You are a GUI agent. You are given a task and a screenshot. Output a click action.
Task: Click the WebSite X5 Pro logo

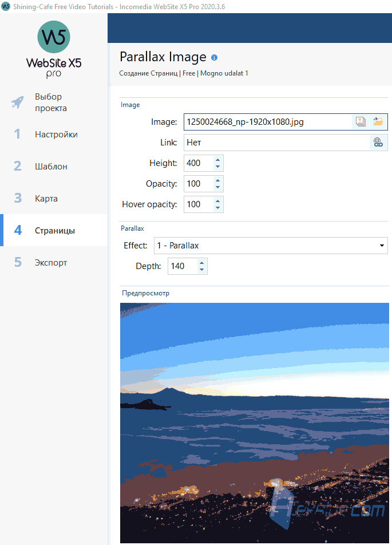pos(54,49)
